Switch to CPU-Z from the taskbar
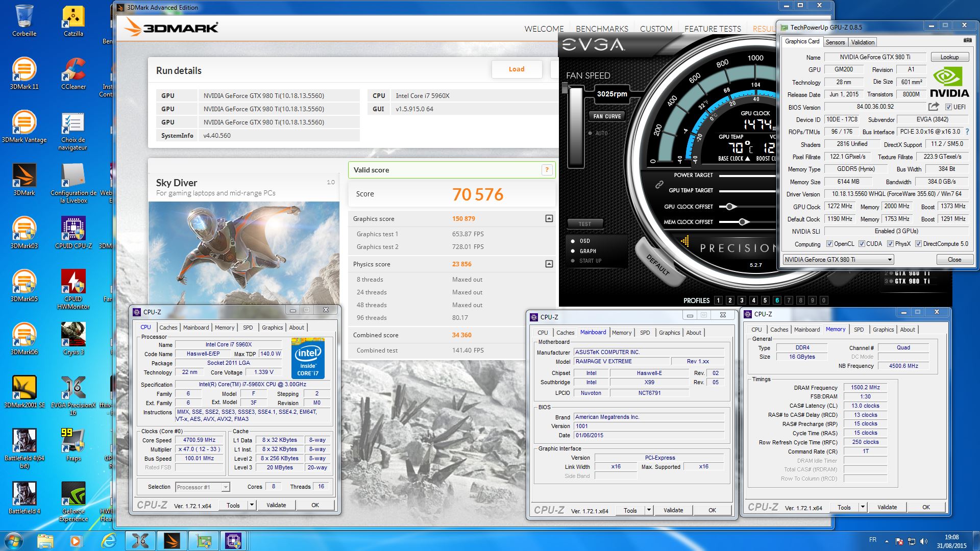 (233, 540)
